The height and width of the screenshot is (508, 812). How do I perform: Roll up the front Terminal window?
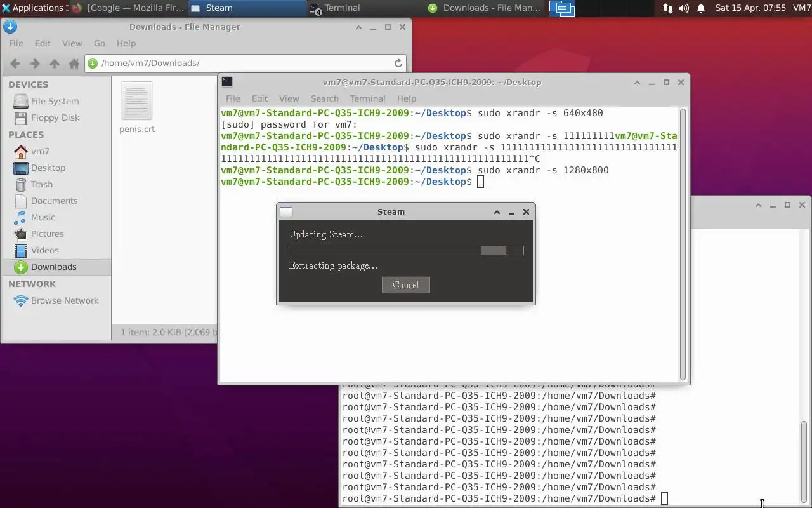point(637,83)
